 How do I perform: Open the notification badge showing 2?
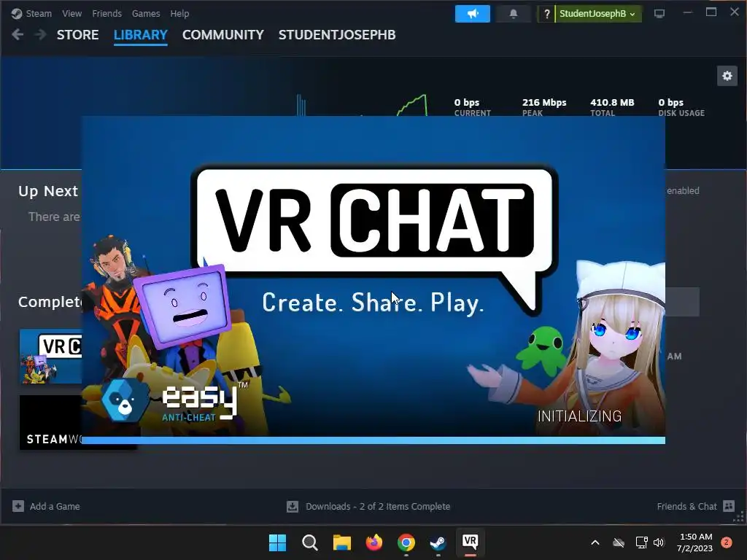727,542
